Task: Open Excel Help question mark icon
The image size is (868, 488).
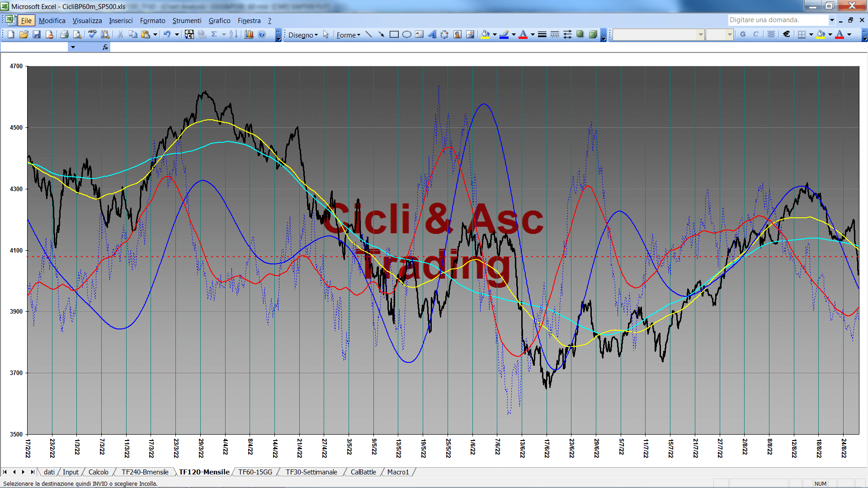Action: (x=262, y=34)
